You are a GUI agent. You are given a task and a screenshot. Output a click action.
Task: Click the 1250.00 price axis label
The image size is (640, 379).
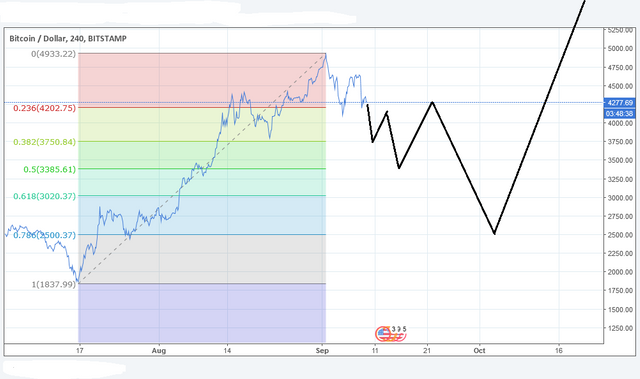click(620, 328)
